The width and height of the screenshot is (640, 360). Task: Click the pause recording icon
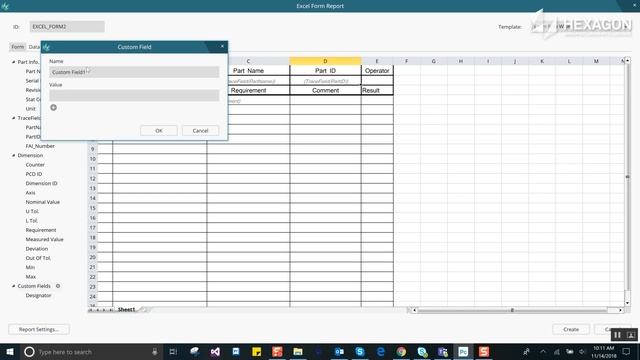618,335
